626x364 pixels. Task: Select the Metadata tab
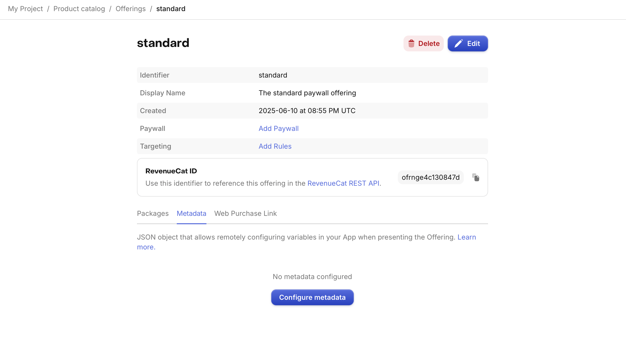pyautogui.click(x=191, y=213)
